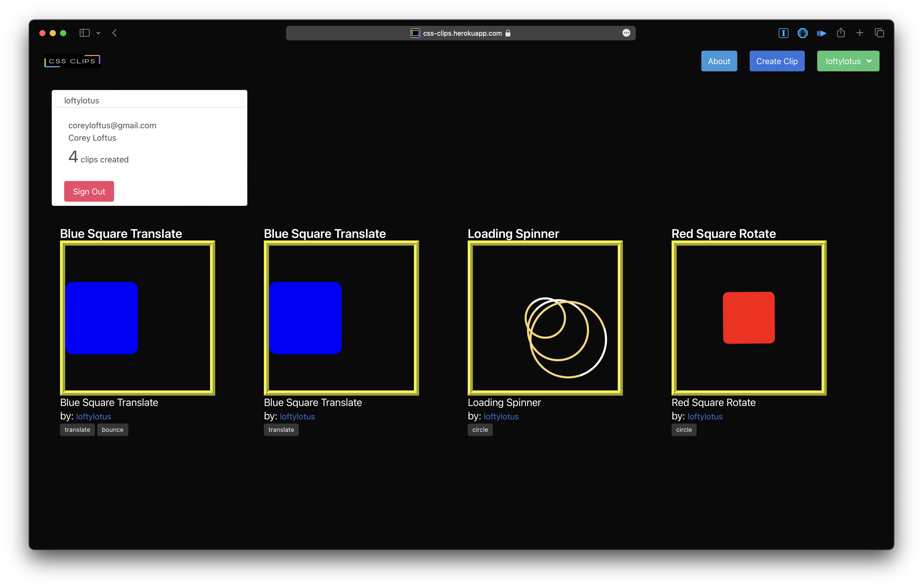
Task: Open the About page
Action: point(719,61)
